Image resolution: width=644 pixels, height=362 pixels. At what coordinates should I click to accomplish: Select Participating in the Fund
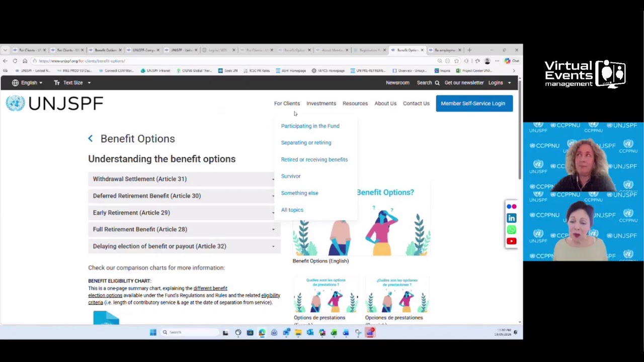(x=310, y=126)
